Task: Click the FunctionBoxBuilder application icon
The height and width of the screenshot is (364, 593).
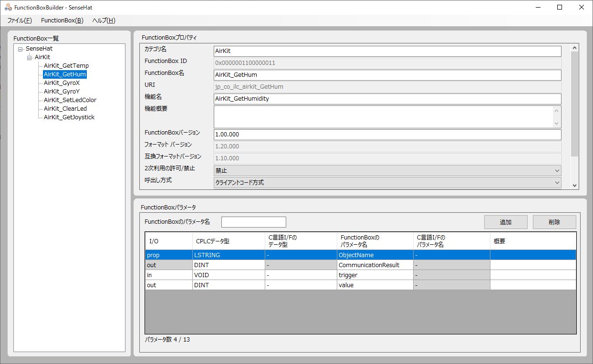Action: [x=8, y=7]
